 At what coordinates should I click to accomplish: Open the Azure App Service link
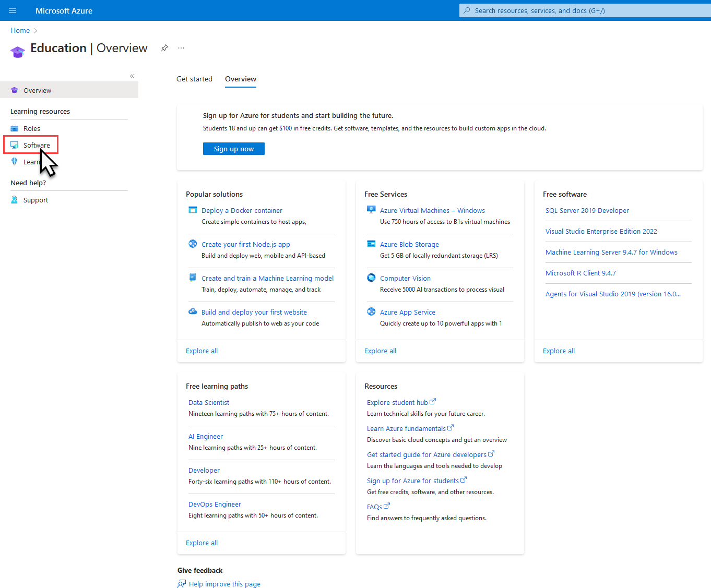click(x=408, y=313)
